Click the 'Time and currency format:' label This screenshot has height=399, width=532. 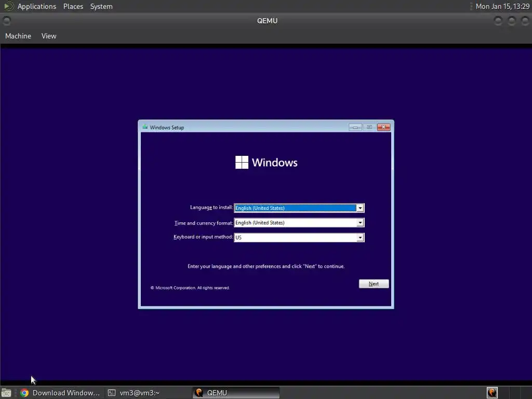pyautogui.click(x=204, y=223)
